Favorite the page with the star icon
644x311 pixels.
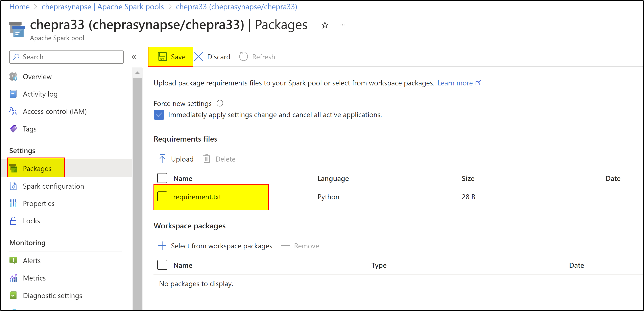coord(325,25)
